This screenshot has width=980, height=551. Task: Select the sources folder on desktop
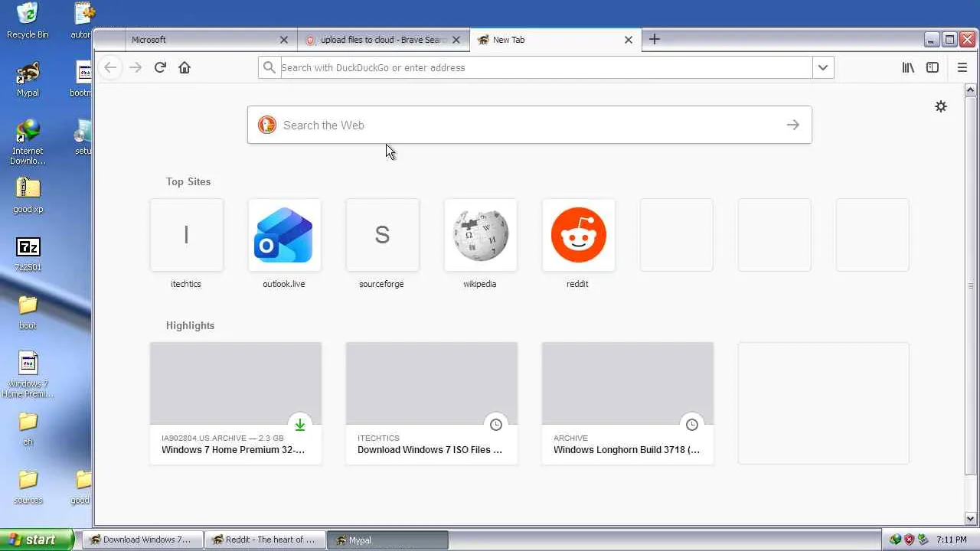(28, 487)
